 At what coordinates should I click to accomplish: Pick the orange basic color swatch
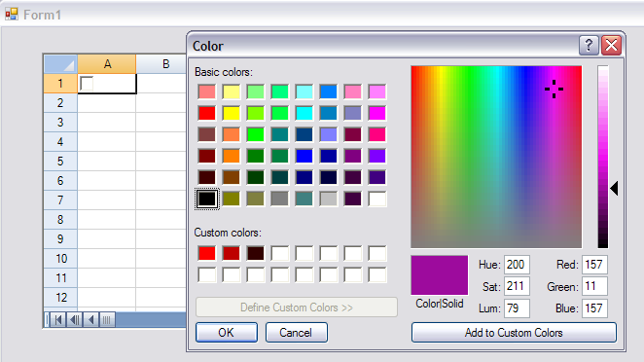click(232, 156)
